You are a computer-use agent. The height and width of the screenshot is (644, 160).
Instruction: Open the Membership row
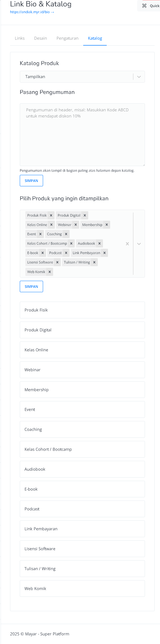pos(82,390)
